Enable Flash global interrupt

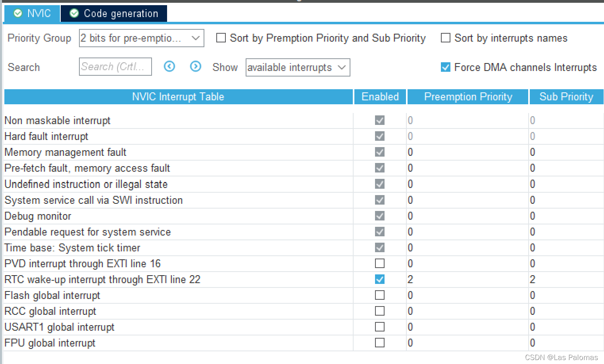380,295
